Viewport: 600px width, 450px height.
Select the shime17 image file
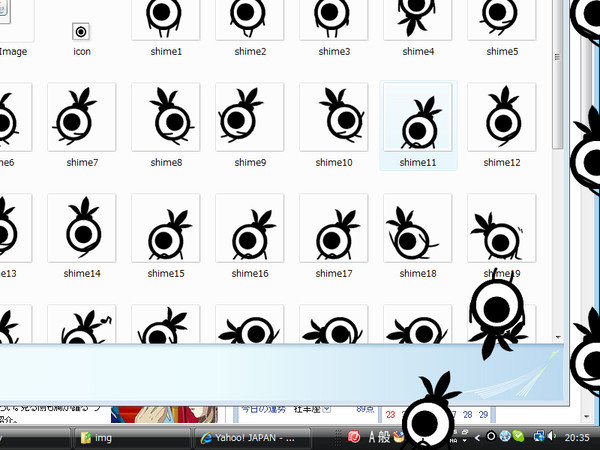pos(334,228)
